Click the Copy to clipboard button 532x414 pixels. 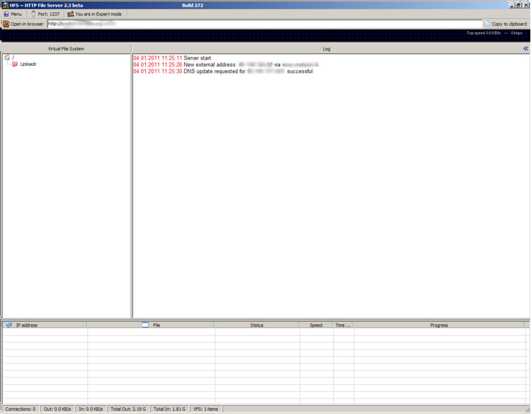tap(506, 24)
